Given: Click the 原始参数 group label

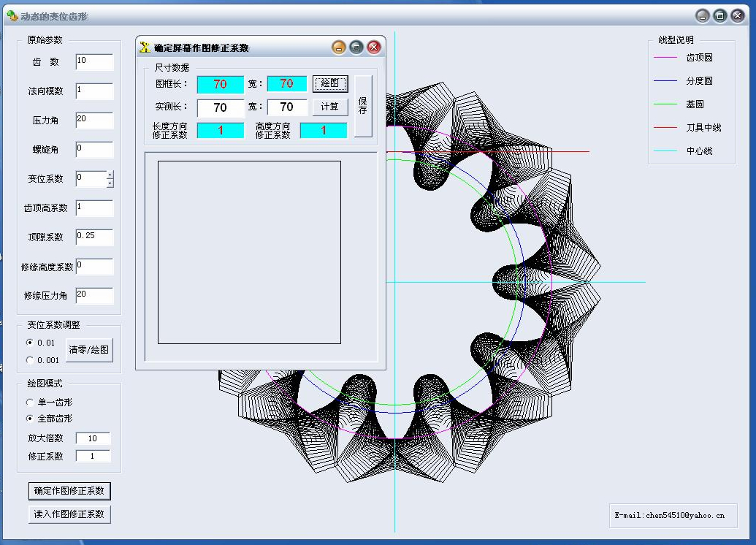Looking at the screenshot, I should click(45, 39).
